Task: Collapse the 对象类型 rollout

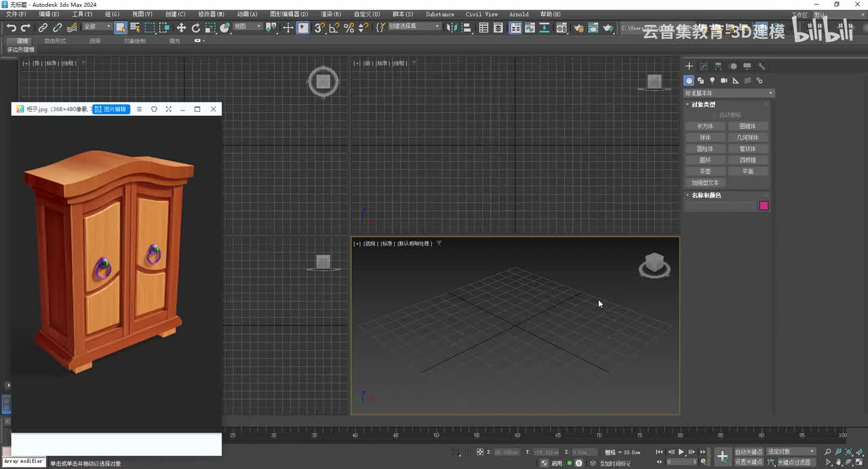Action: click(703, 104)
